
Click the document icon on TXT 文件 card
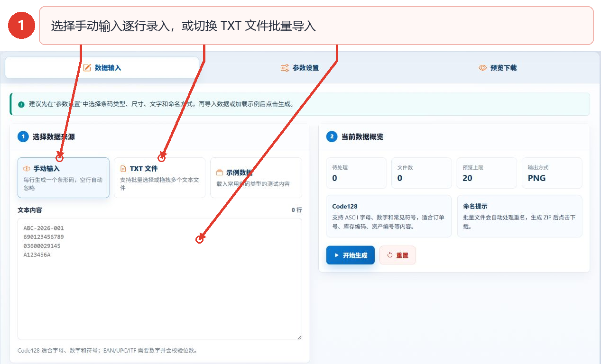click(123, 169)
